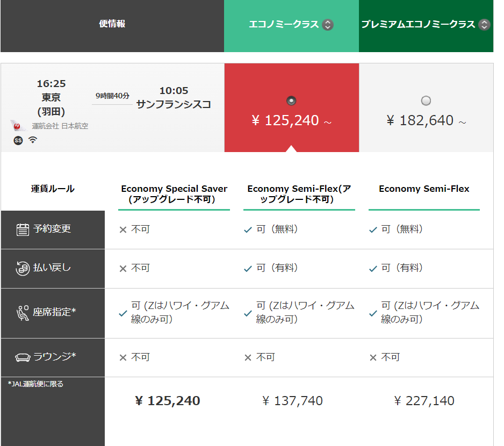Click the JAL airline logo icon
This screenshot has height=446, width=504.
click(18, 125)
